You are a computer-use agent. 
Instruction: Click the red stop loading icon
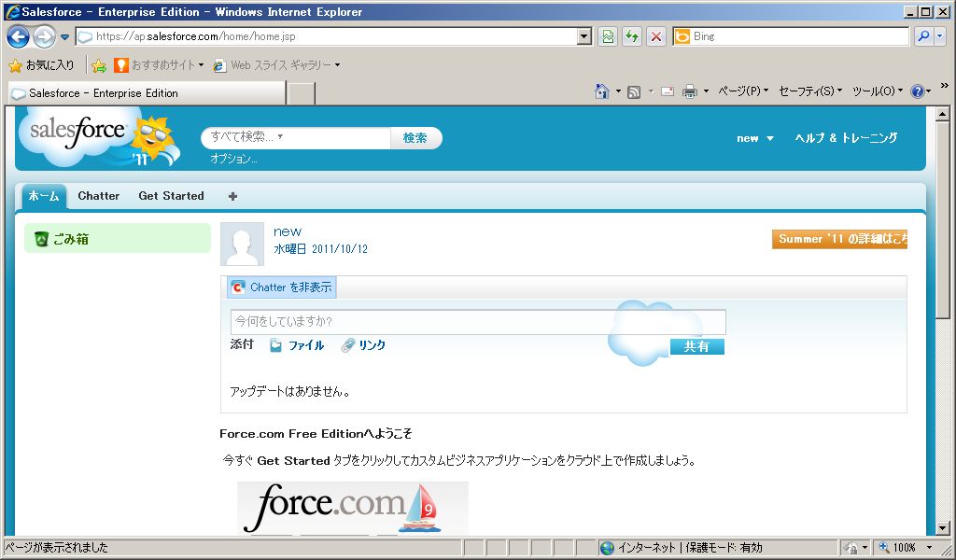[655, 36]
